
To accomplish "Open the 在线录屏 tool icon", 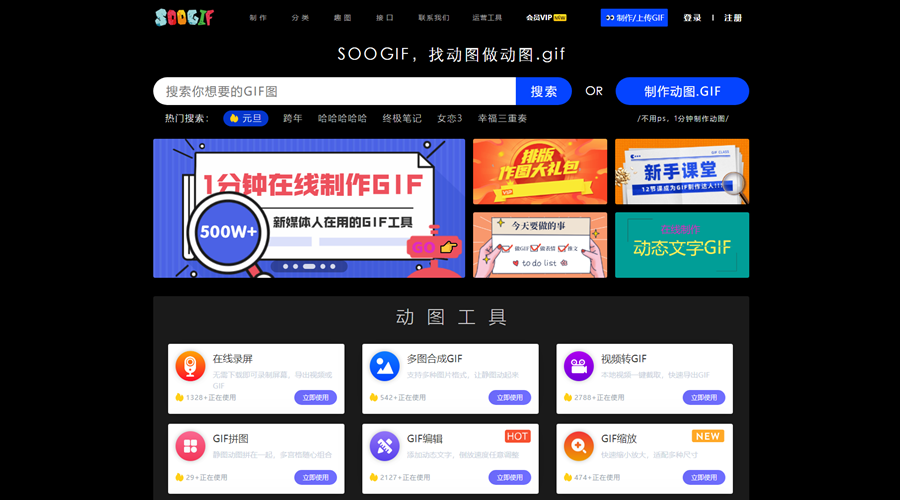I will (x=191, y=366).
